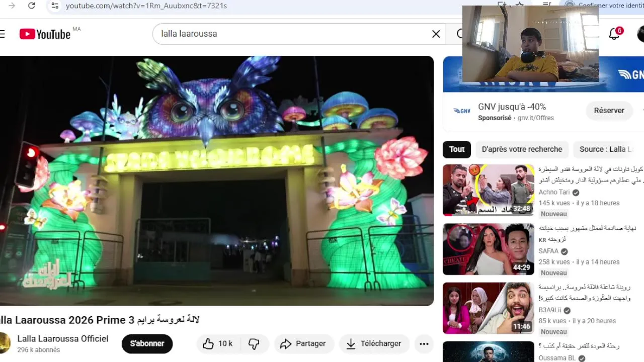The height and width of the screenshot is (362, 644).
Task: Open the 11:46 B3A9Lii video thumbnail
Action: 489,308
